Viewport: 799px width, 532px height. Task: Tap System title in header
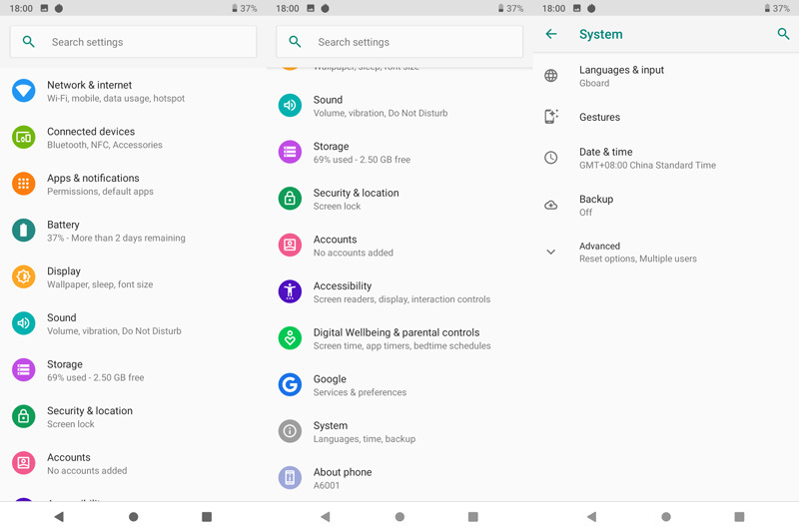tap(601, 34)
